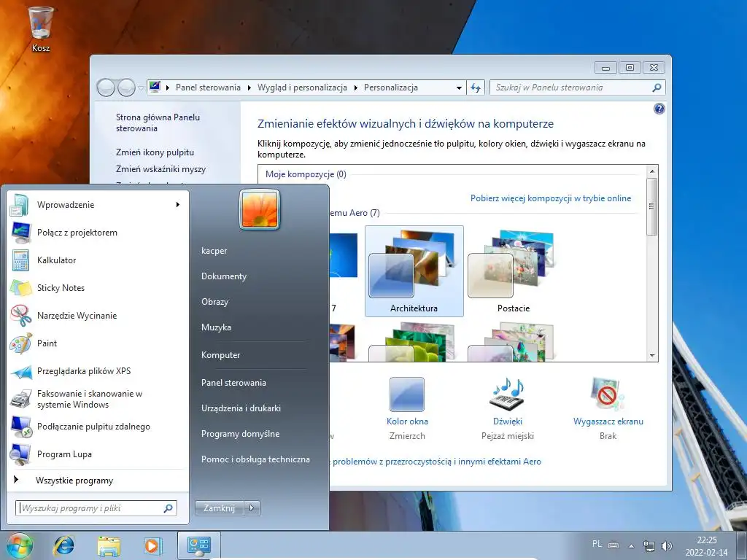Viewport: 747px width, 560px height.
Task: Open the address bar history dropdown
Action: point(459,87)
